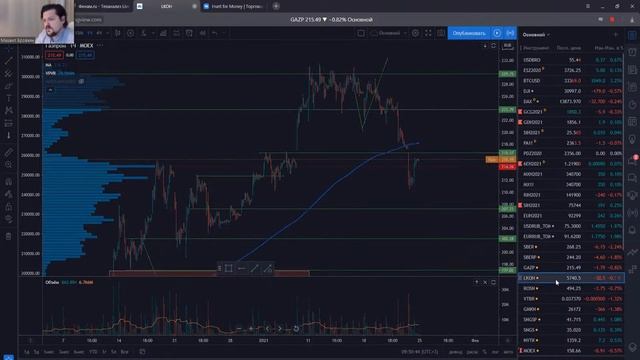The height and width of the screenshot is (360, 640).
Task: Open a new browser tab with plus button
Action: pyautogui.click(x=276, y=6)
